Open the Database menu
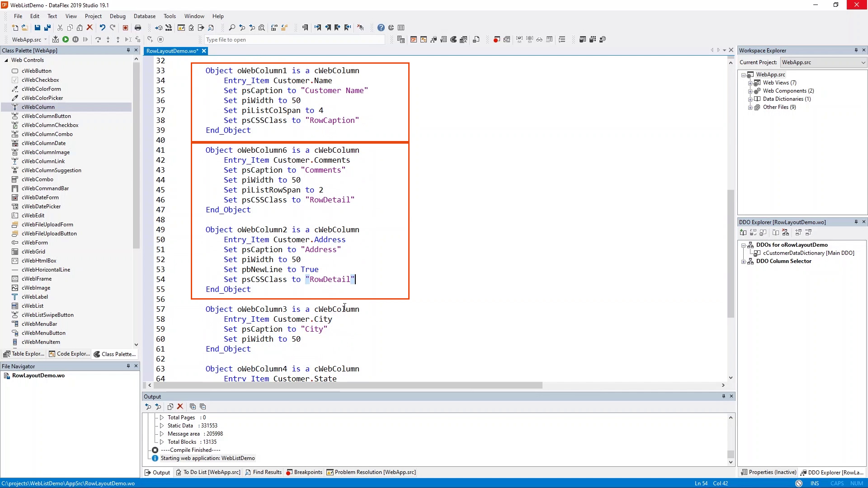This screenshot has width=868, height=488. pos(145,16)
